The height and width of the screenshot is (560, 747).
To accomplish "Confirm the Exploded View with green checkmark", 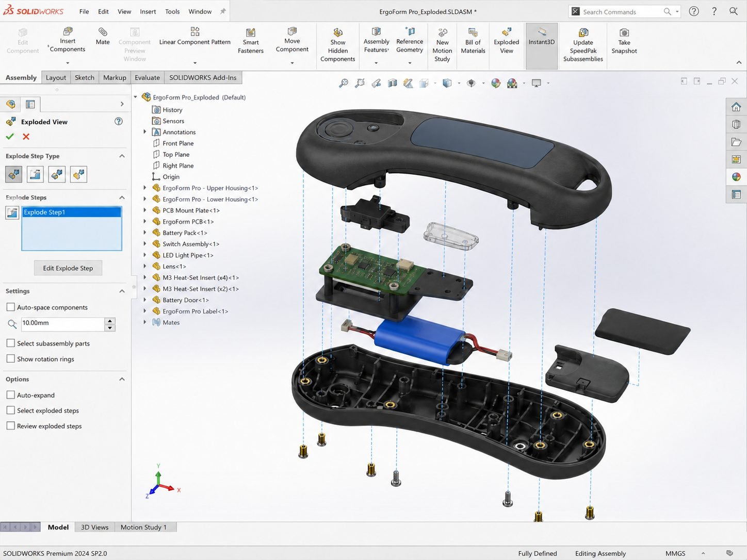I will [10, 137].
